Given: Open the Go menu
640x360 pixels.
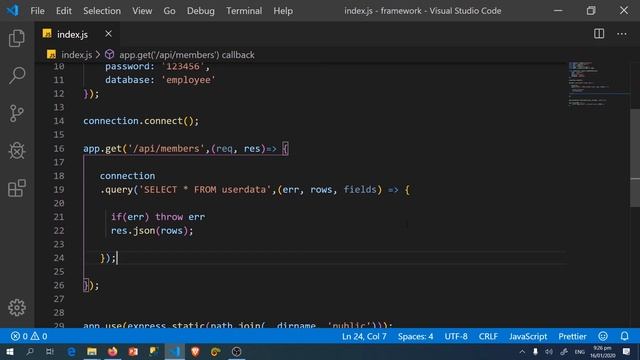Looking at the screenshot, I should [169, 11].
